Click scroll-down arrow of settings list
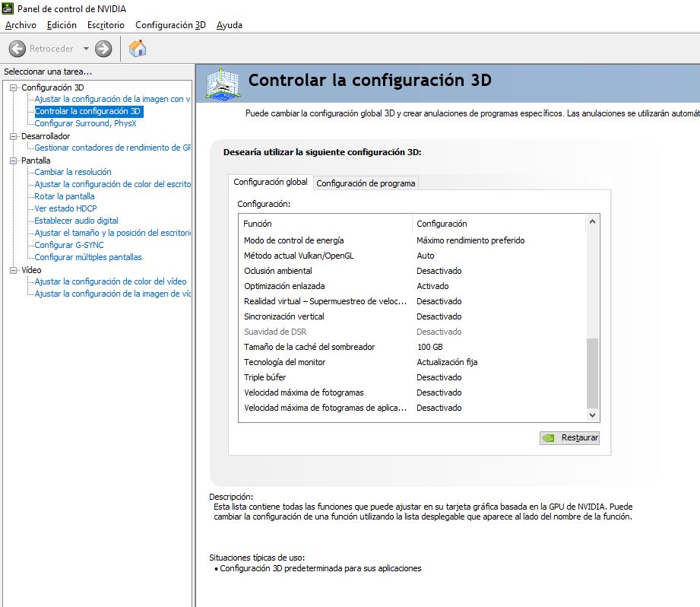The height and width of the screenshot is (607, 700). tap(592, 415)
